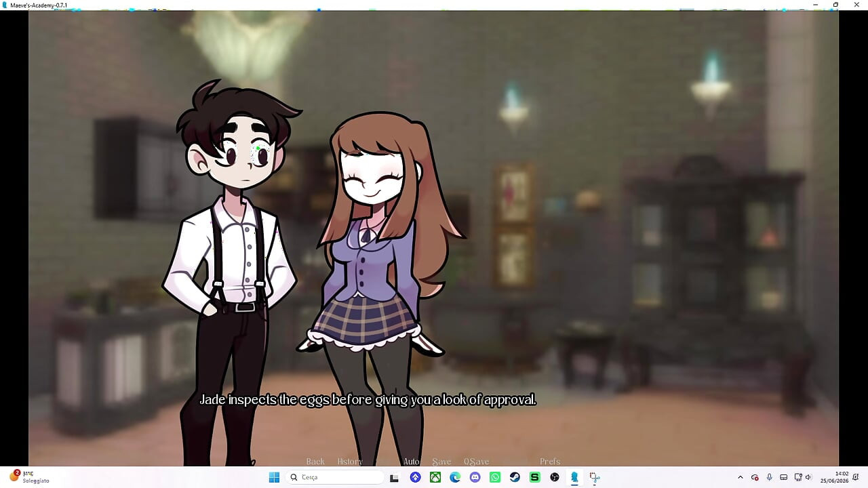
Task: Click the volume speaker tray icon
Action: point(808,477)
